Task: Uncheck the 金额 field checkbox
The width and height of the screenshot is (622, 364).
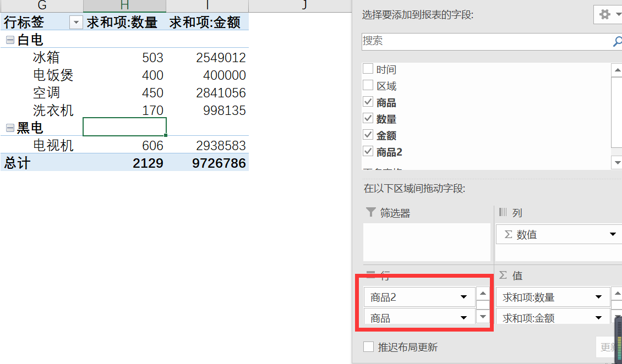Action: (x=368, y=135)
